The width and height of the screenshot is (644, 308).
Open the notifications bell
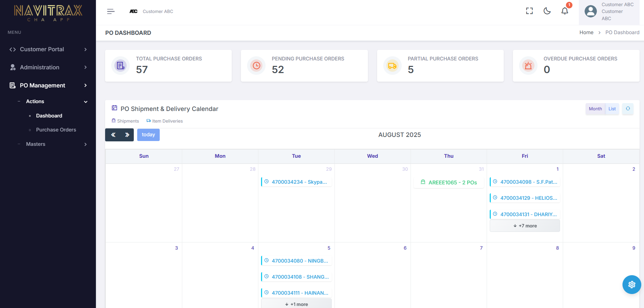coord(565,11)
